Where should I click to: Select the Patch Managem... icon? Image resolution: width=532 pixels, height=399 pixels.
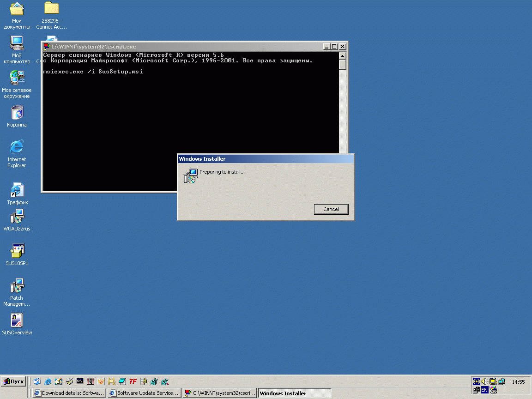17,292
